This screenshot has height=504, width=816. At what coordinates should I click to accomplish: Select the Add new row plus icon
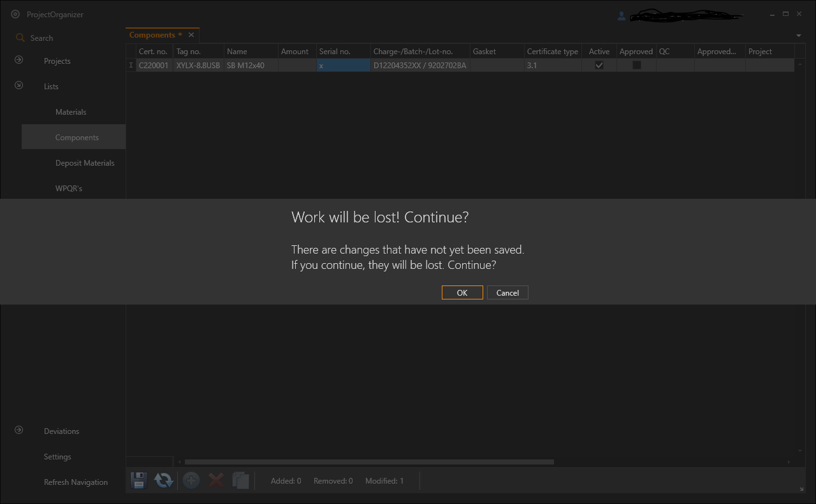point(190,480)
